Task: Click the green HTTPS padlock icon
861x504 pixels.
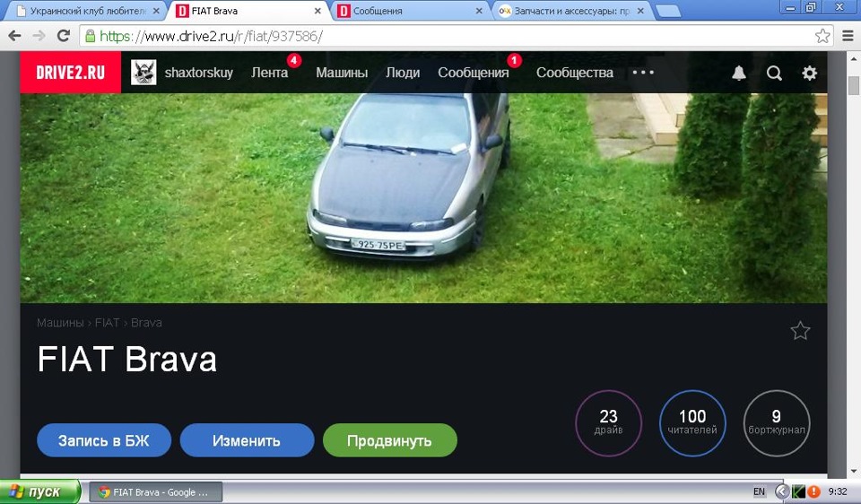Action: point(90,36)
